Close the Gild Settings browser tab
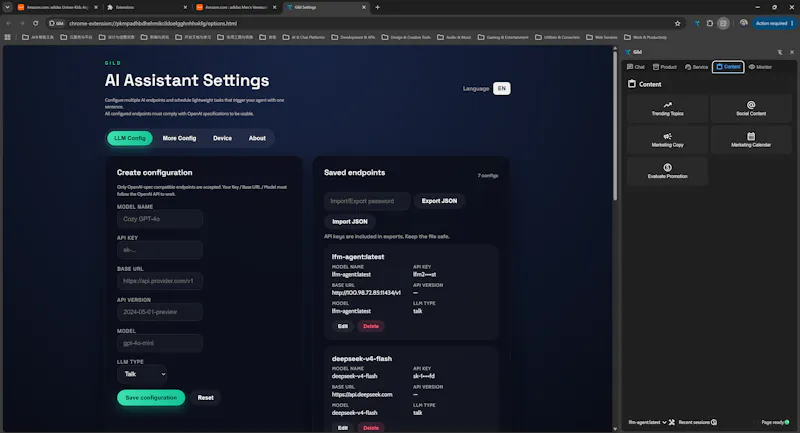800x433 pixels. [x=364, y=7]
